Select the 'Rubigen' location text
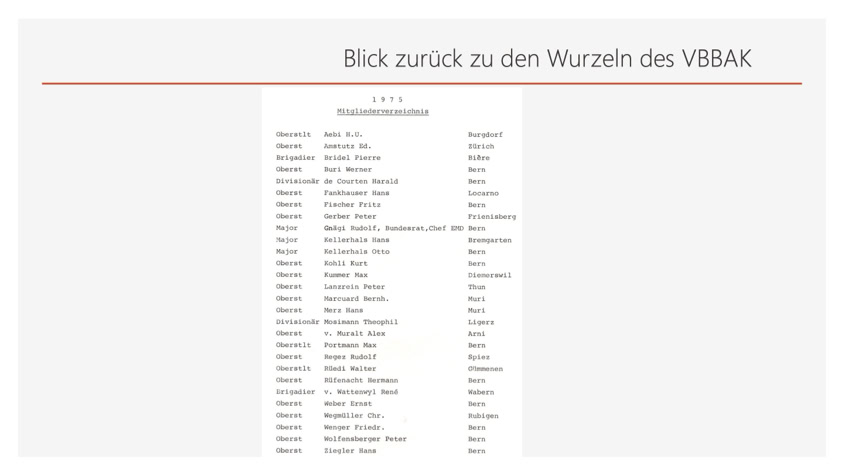Viewport: 844px width, 475px height. tap(483, 416)
